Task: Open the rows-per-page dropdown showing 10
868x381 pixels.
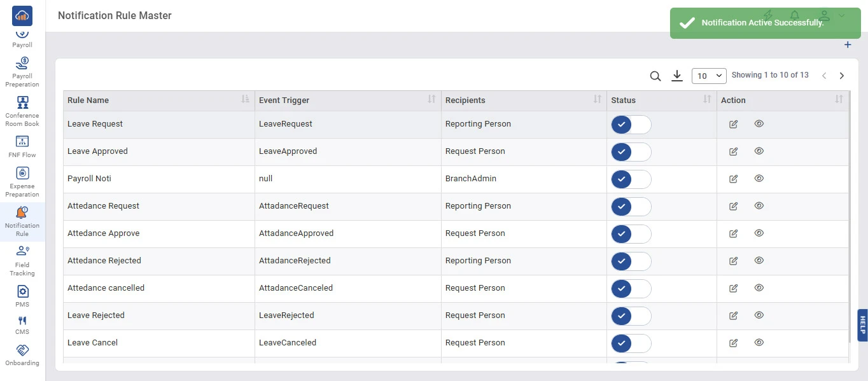Action: tap(709, 76)
